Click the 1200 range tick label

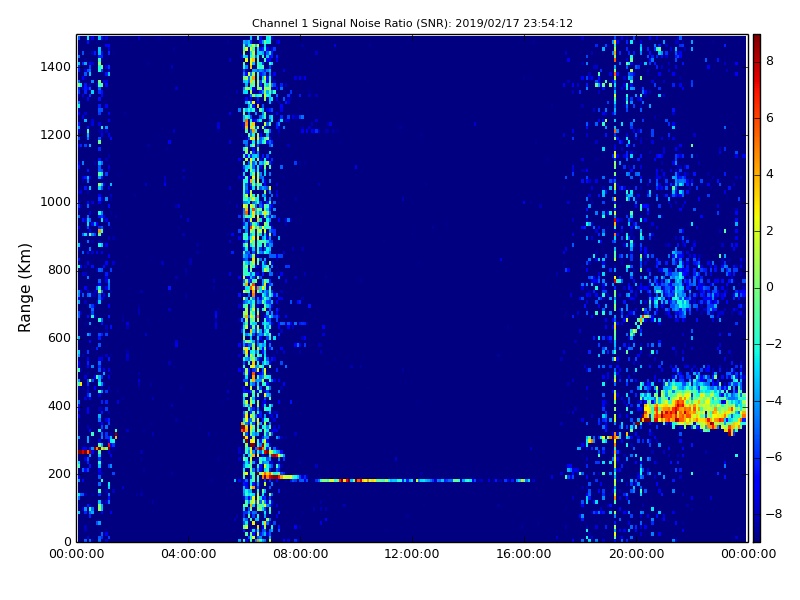pyautogui.click(x=55, y=135)
